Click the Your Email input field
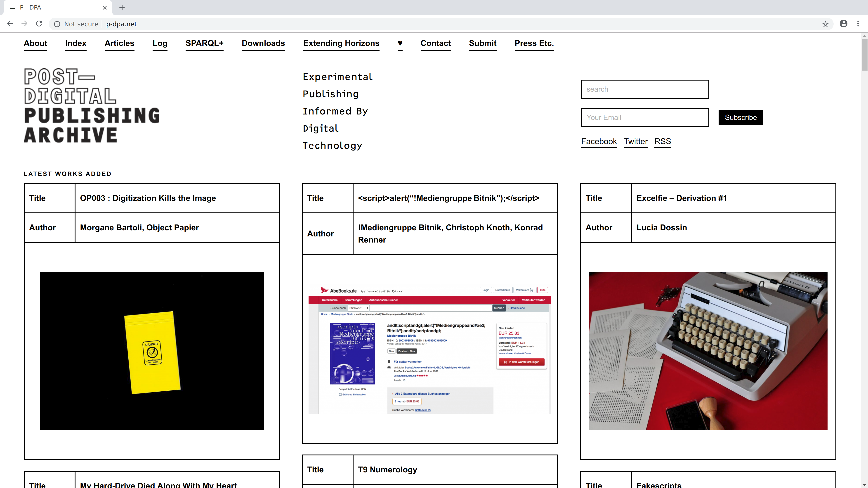The height and width of the screenshot is (488, 868). (x=645, y=117)
